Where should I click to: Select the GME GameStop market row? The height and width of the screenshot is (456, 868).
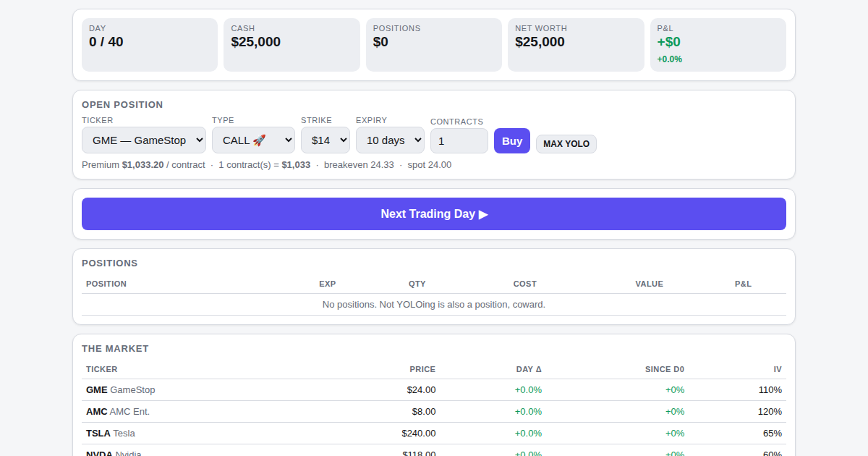click(x=434, y=390)
